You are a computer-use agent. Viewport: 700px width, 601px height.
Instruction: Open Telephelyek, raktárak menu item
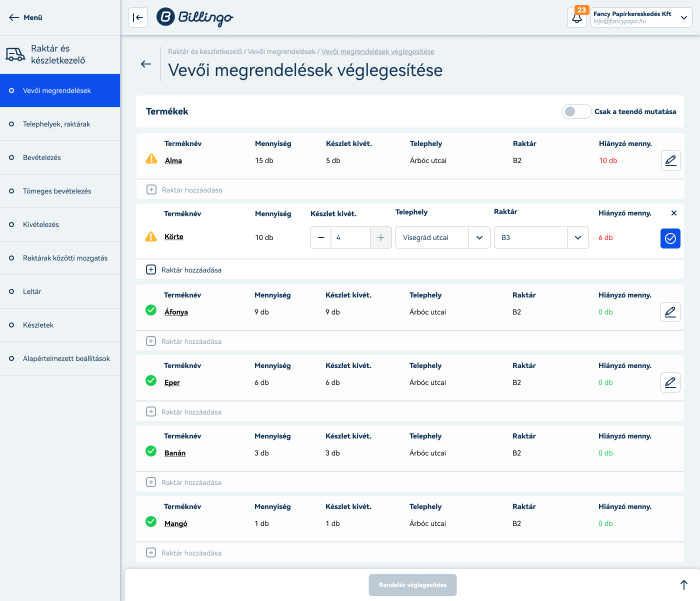[60, 124]
